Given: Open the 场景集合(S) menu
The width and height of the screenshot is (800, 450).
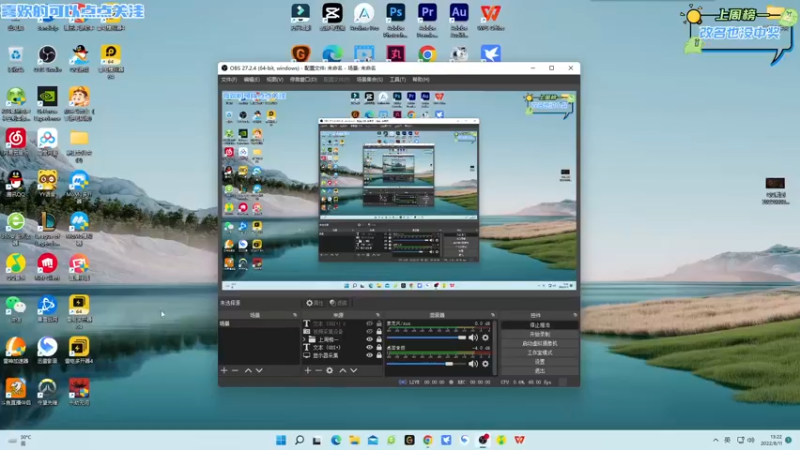Looking at the screenshot, I should coord(369,80).
